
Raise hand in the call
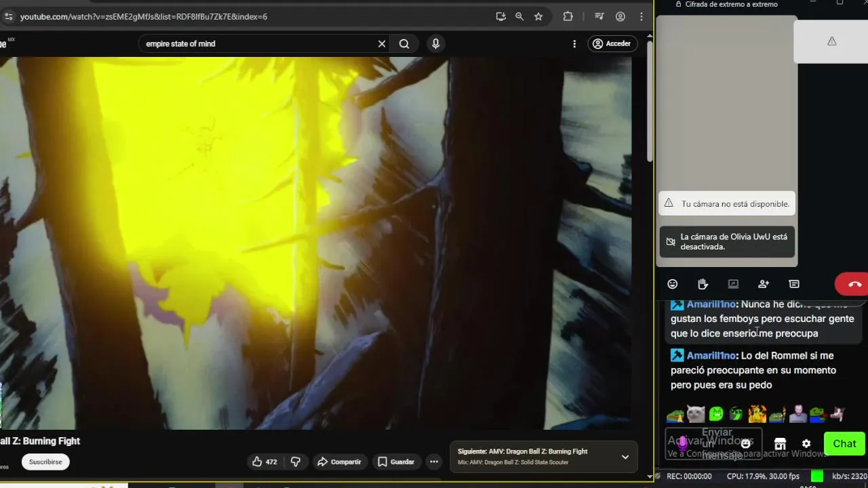point(703,284)
